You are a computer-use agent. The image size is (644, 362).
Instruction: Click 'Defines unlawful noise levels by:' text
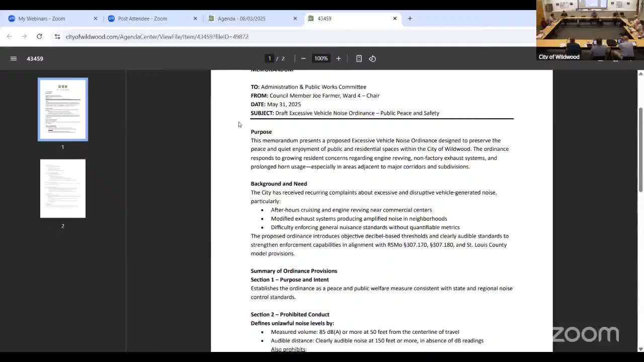292,323
